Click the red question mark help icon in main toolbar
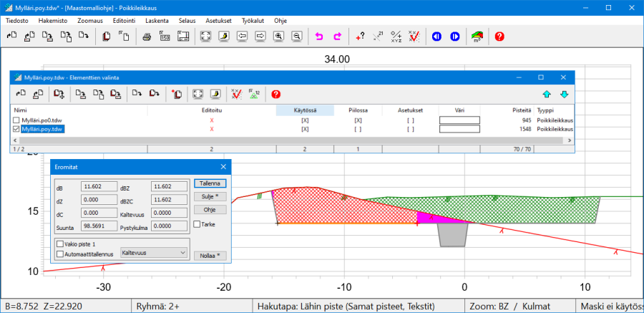This screenshot has width=644, height=313. tap(499, 36)
